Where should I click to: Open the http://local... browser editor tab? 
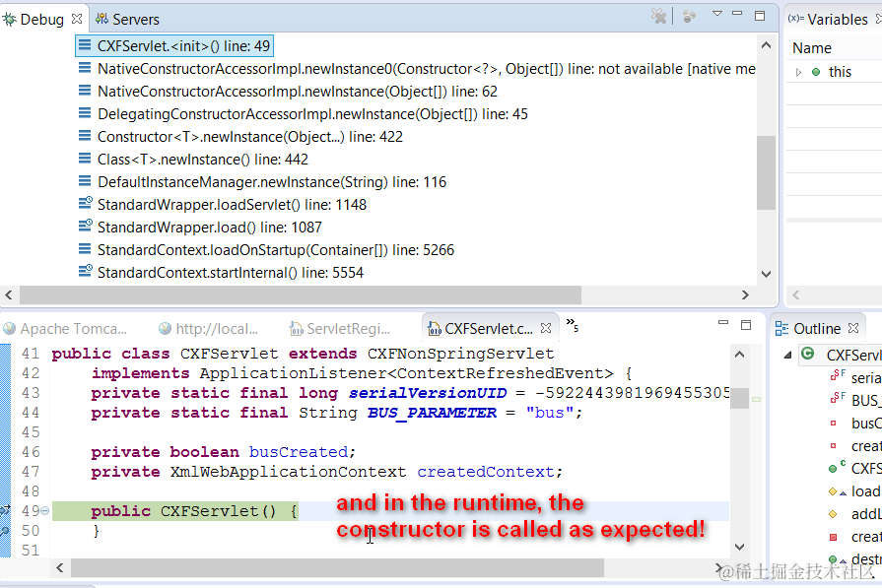tap(209, 329)
